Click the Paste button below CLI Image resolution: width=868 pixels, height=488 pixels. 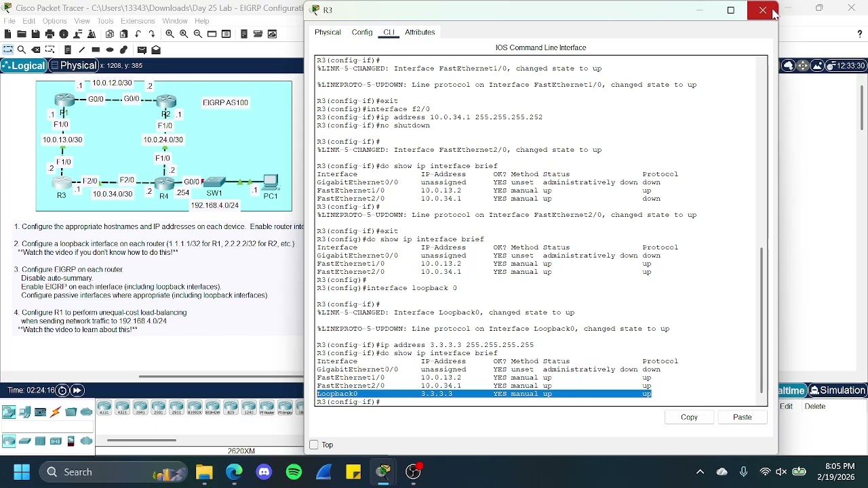tap(742, 418)
